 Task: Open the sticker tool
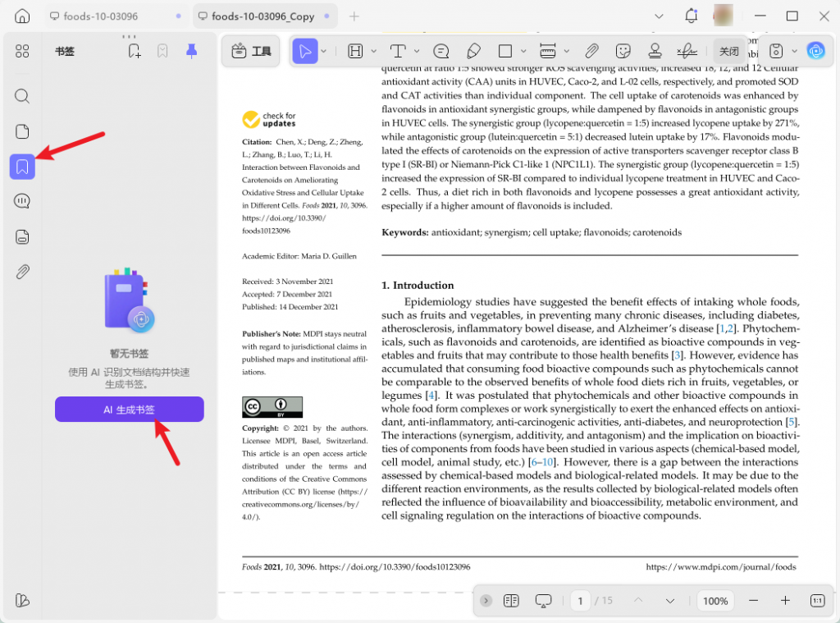pyautogui.click(x=623, y=51)
